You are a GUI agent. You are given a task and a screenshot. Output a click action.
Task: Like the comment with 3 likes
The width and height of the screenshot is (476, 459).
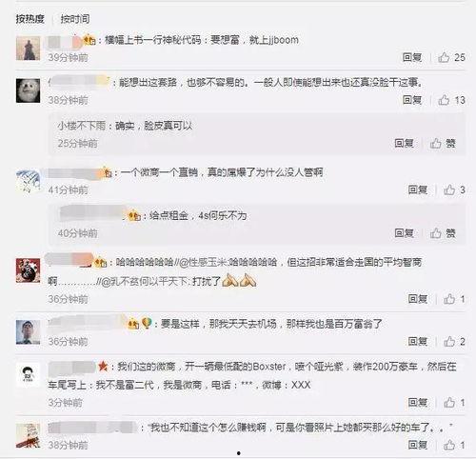[x=454, y=190]
